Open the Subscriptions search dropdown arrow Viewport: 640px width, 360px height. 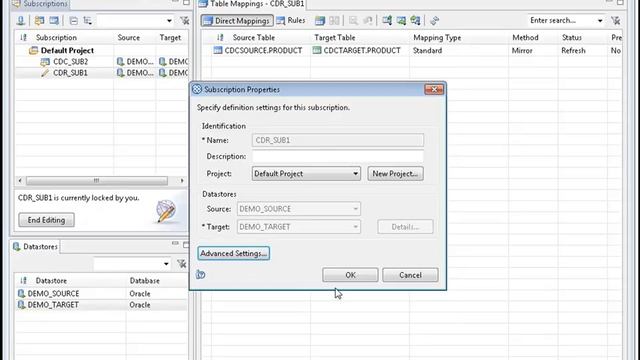point(169,20)
